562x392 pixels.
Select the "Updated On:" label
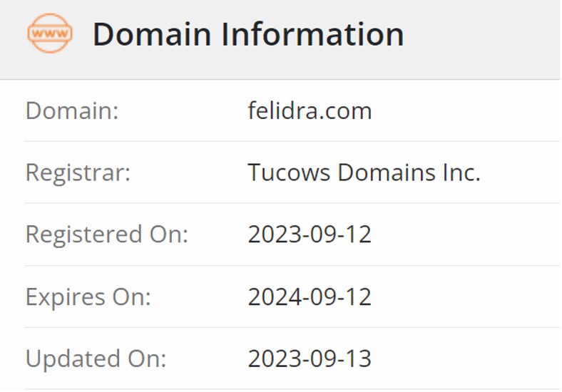[x=96, y=359]
